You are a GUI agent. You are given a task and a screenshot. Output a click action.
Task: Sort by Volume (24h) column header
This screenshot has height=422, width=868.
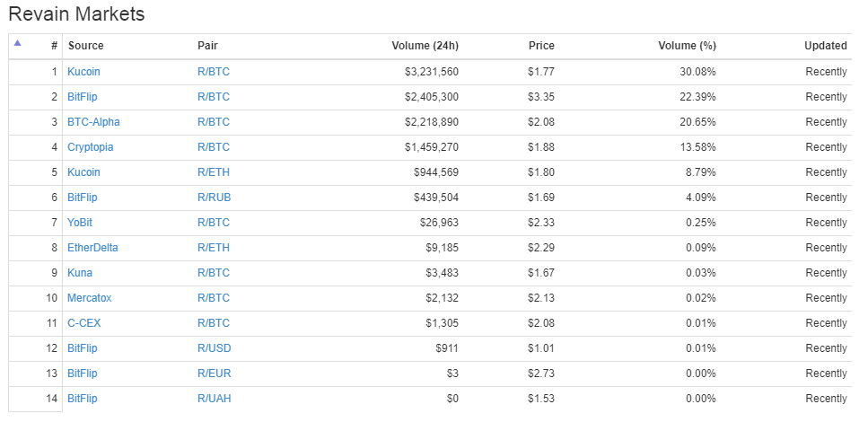[425, 46]
